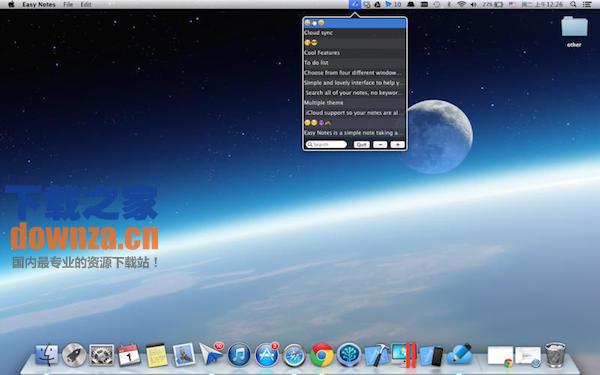Open Trash in the Dock
Screen dimensions: 600x375
click(x=555, y=355)
